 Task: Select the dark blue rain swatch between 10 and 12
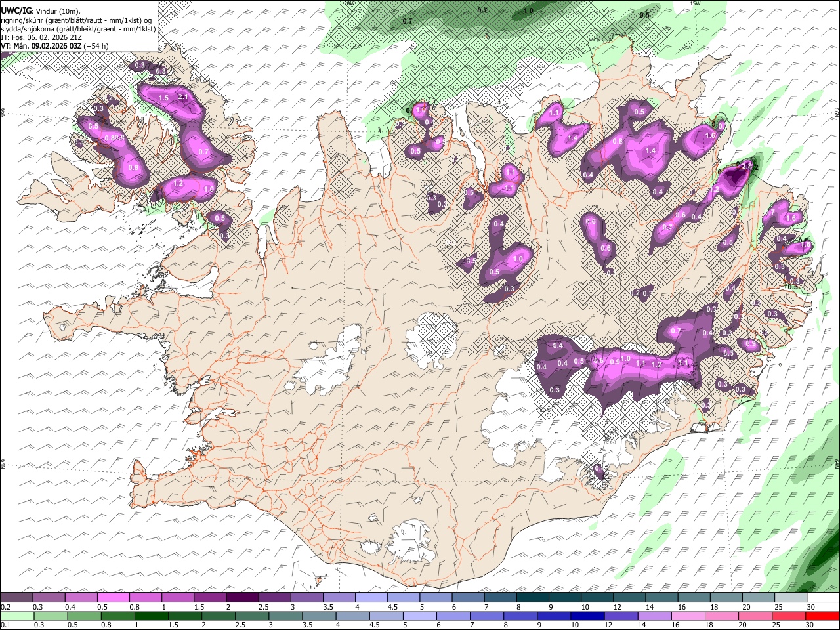pyautogui.click(x=588, y=616)
